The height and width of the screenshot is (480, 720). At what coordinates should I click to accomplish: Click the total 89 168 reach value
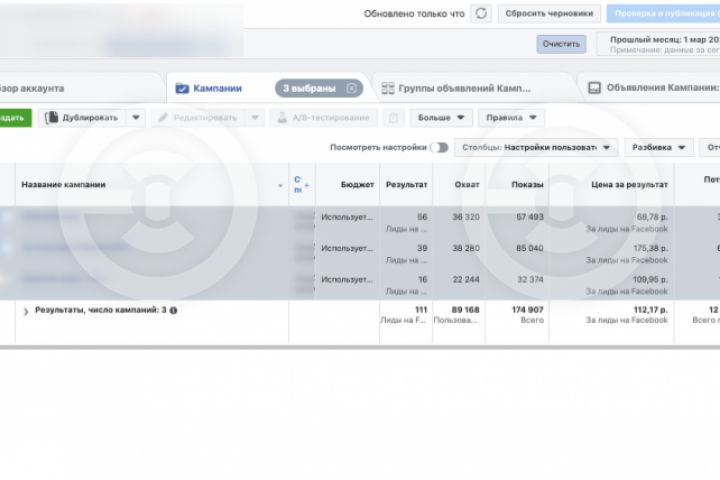(x=465, y=310)
